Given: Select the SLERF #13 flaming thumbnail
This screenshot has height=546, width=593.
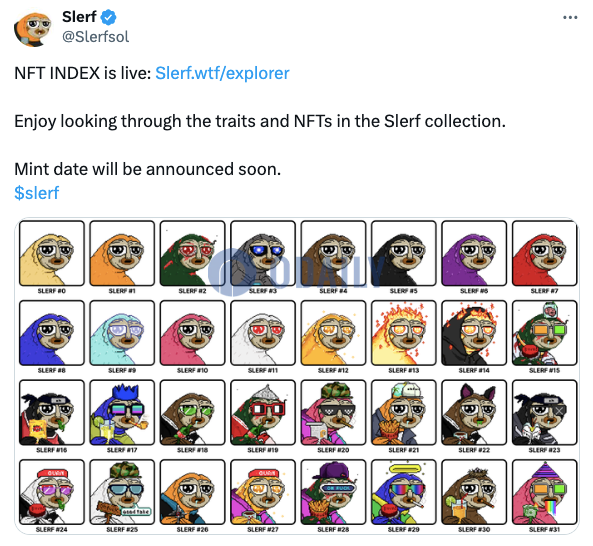Looking at the screenshot, I should click(404, 333).
